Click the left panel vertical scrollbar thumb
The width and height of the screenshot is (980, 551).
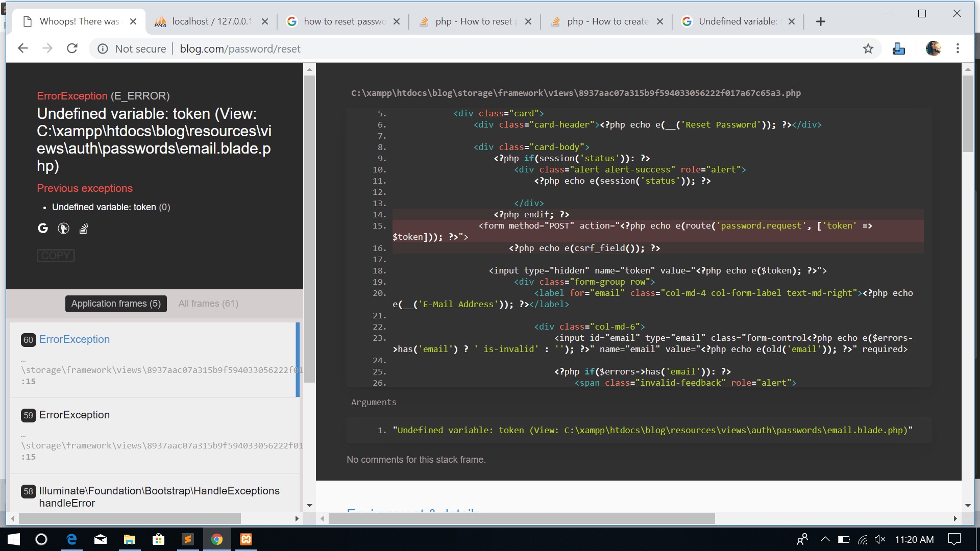point(309,230)
